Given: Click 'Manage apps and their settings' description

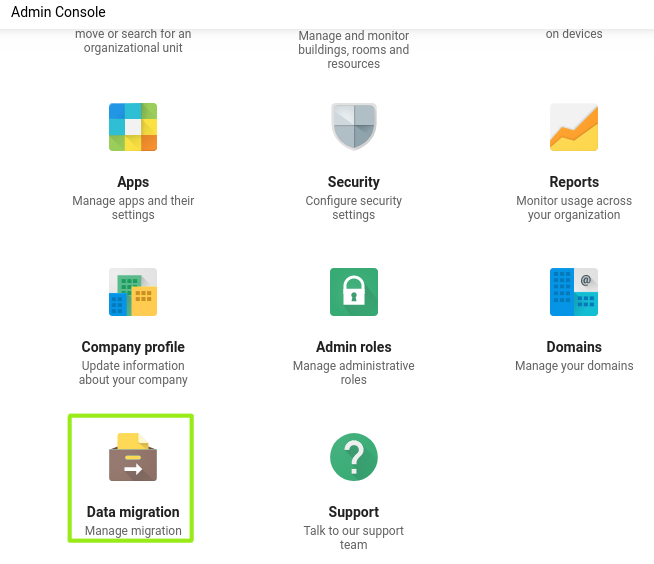Looking at the screenshot, I should click(x=133, y=208).
